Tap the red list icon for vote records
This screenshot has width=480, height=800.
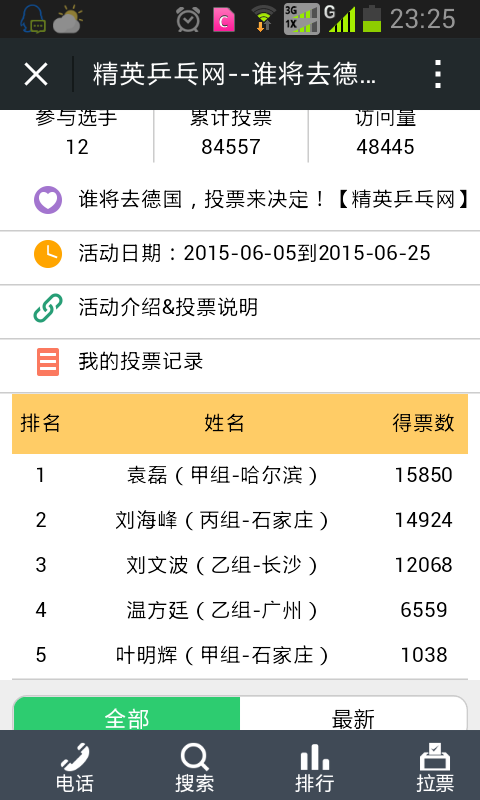click(48, 362)
